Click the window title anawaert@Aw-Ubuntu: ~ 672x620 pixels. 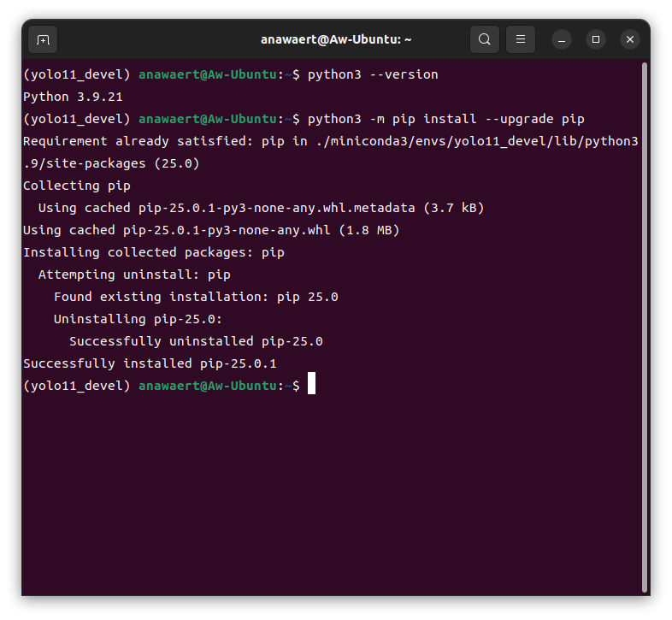click(x=336, y=39)
